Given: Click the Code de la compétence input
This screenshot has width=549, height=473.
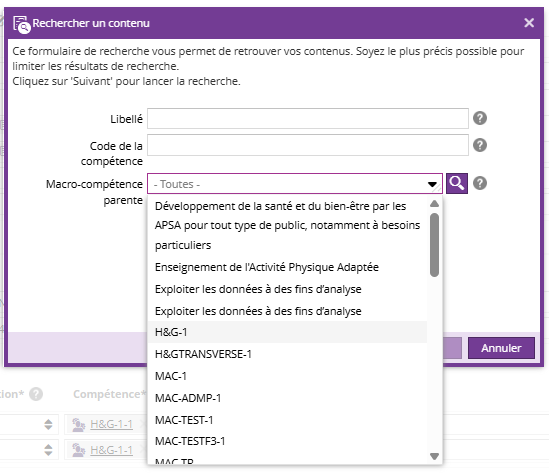Looking at the screenshot, I should coord(307,145).
